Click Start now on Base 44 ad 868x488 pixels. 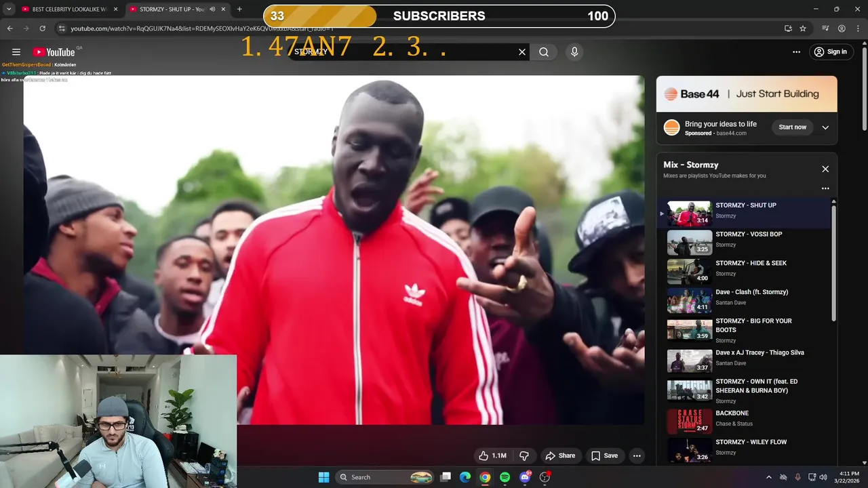tap(792, 127)
